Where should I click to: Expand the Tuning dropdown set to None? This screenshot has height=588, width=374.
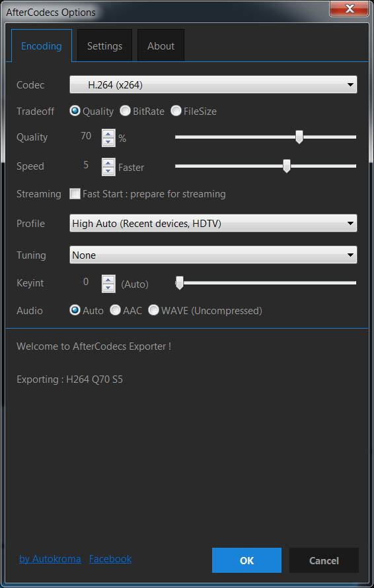click(213, 255)
